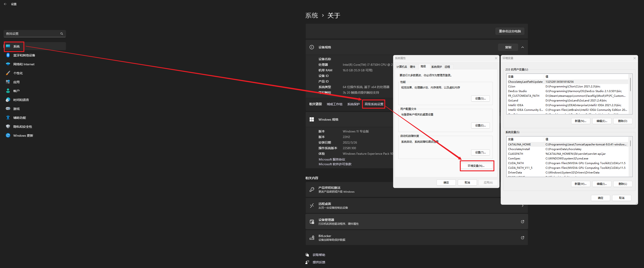Select ComSpec system variable row
Screen dimensions: 644x268
click(567, 158)
